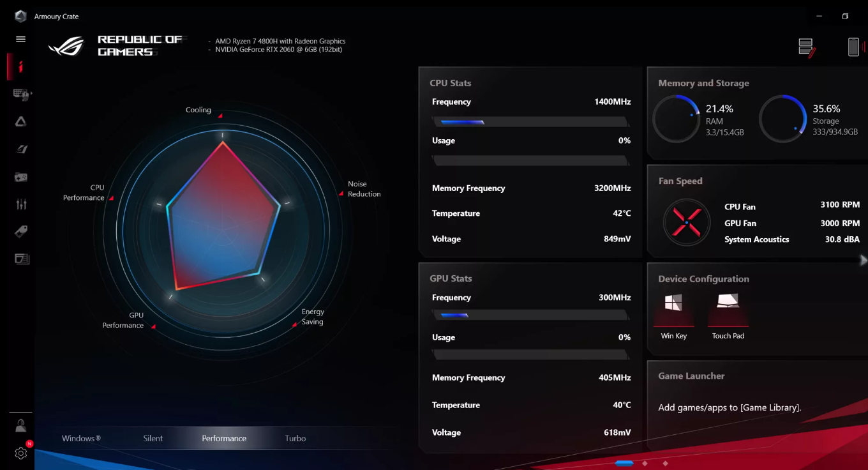
Task: Click the AMD Ryzen 7 4800H processor text
Action: [280, 42]
